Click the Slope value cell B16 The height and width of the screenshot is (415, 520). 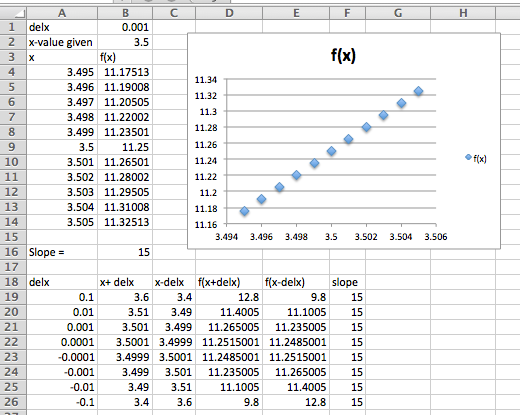[125, 252]
